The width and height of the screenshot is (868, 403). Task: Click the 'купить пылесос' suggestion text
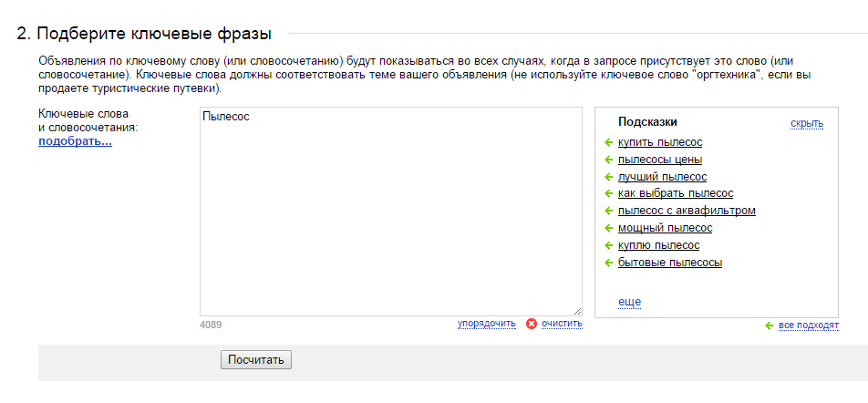[x=659, y=142]
